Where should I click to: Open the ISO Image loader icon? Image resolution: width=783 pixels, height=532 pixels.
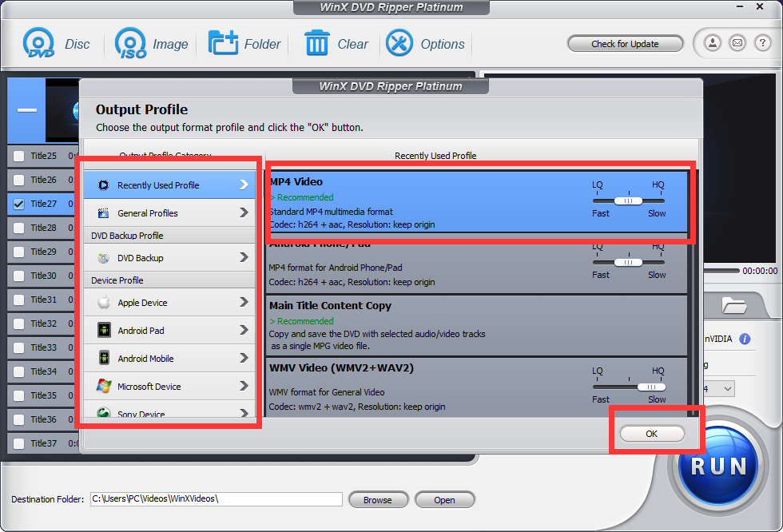pos(131,43)
